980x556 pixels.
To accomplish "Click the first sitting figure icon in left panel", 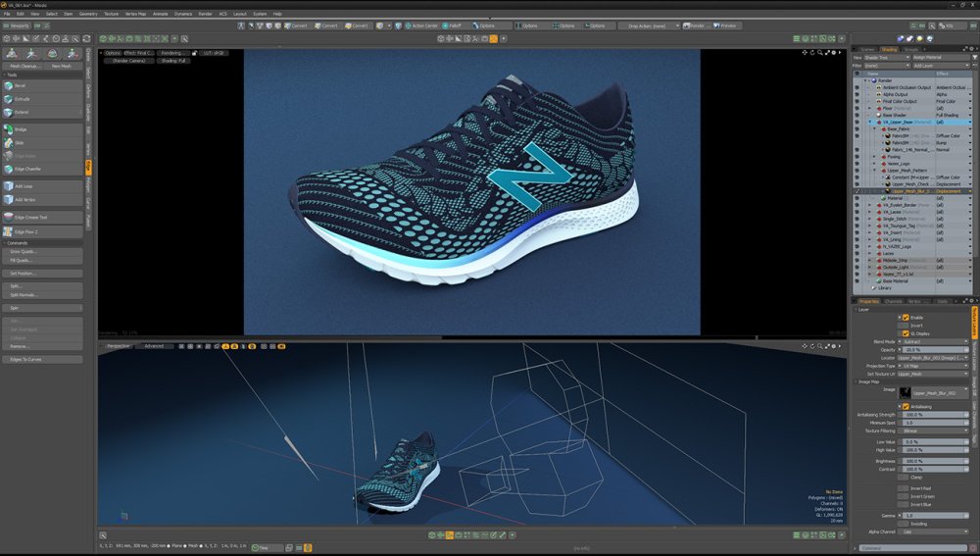I will point(12,54).
